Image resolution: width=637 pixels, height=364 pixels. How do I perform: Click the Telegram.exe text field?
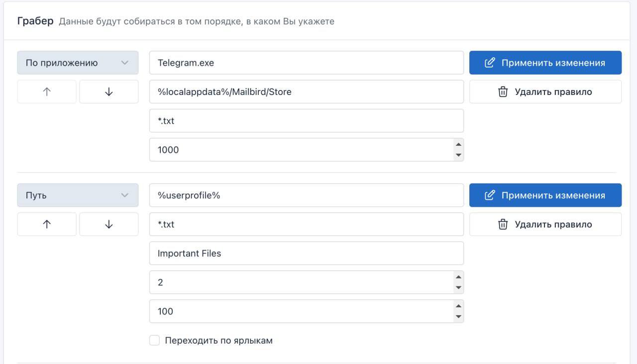[x=306, y=63]
